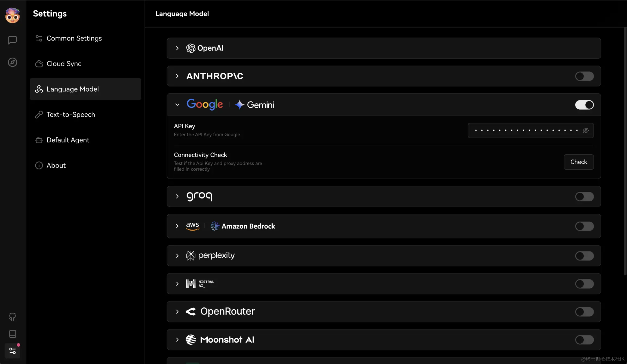627x364 pixels.
Task: Open the About page
Action: coord(56,165)
